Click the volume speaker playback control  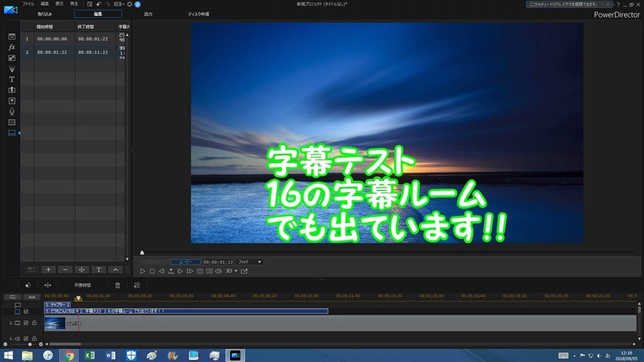point(218,270)
